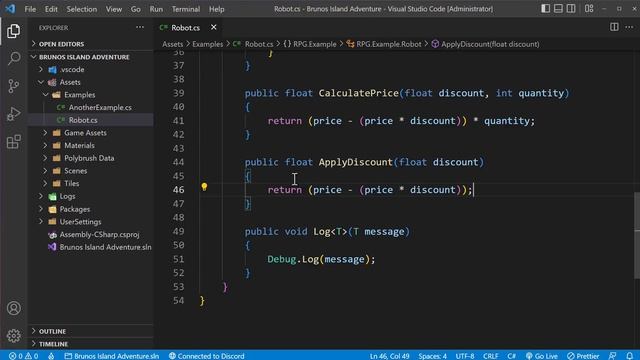The height and width of the screenshot is (360, 640).
Task: Click the Connected to Discord status item
Action: pyautogui.click(x=207, y=356)
